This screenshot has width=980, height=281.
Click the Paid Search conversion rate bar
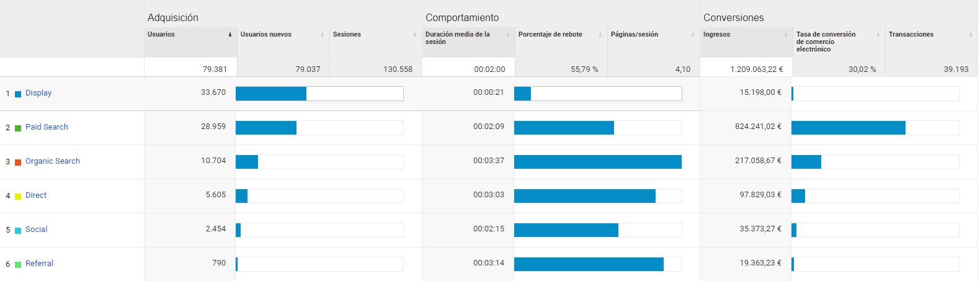(x=849, y=128)
